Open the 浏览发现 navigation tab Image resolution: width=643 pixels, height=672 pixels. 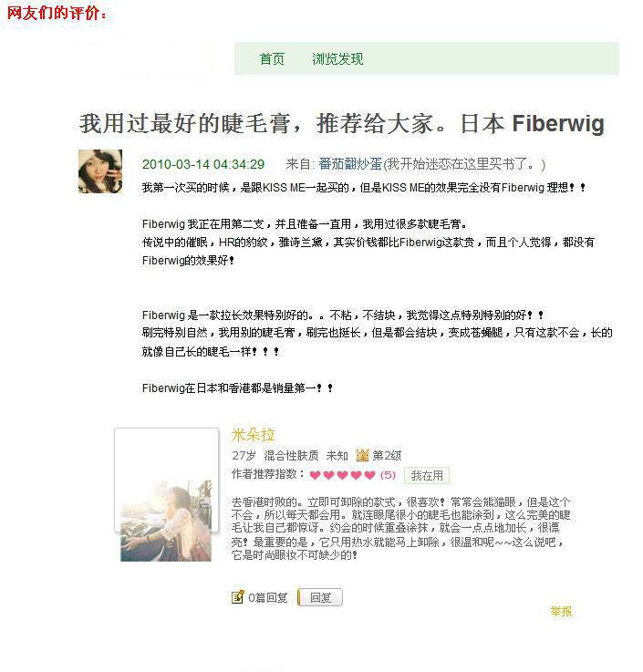click(337, 58)
